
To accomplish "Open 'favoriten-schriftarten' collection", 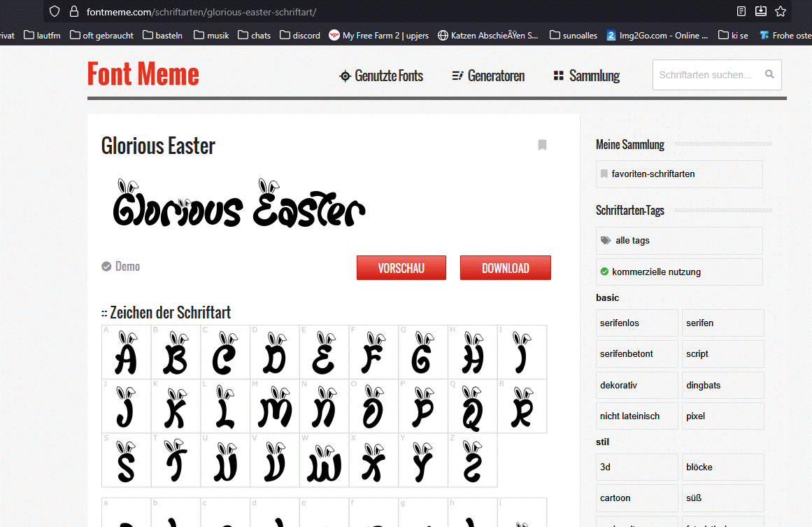I will pos(653,174).
